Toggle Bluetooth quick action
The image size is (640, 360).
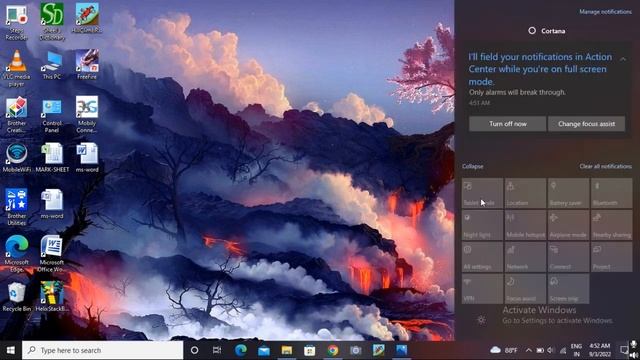[611, 193]
